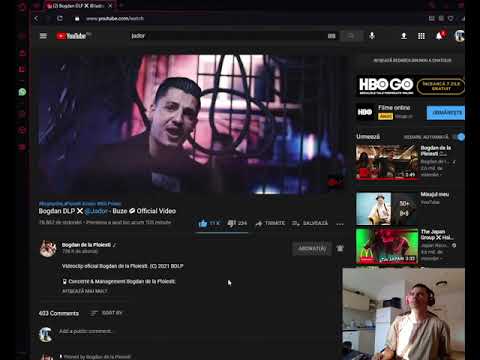Open a new browser tab
Viewport: 480px width, 360px height.
pos(122,5)
